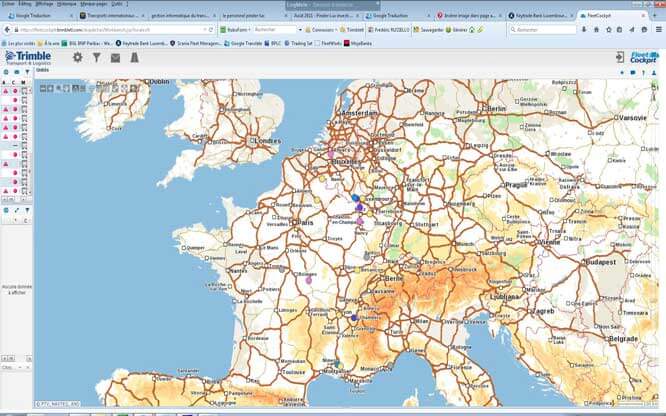Open the Google Translate bookmark

click(243, 43)
